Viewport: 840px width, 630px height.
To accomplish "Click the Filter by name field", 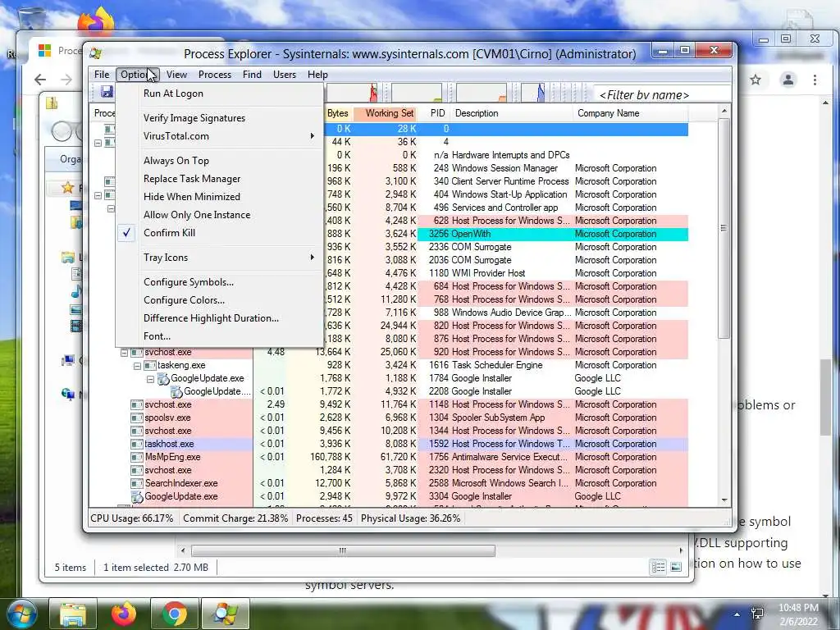I will (x=662, y=95).
